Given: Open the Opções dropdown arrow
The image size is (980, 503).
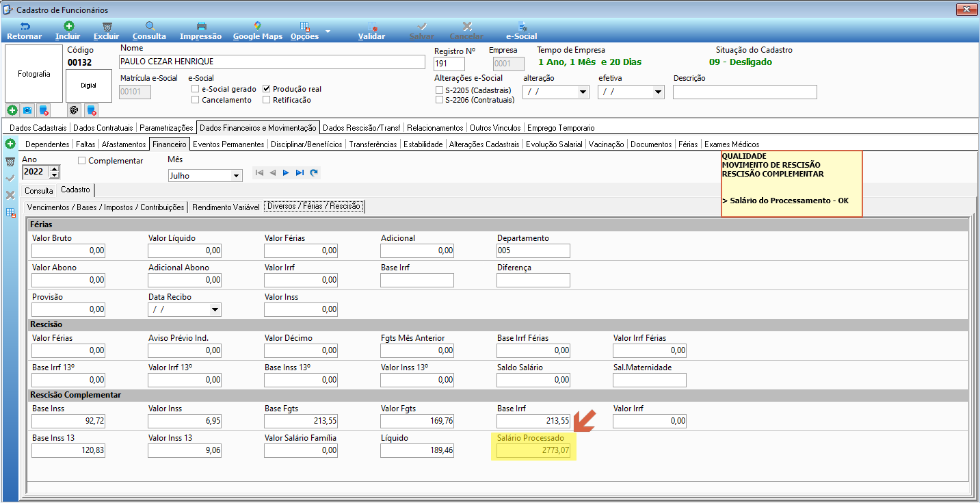Looking at the screenshot, I should pyautogui.click(x=328, y=31).
